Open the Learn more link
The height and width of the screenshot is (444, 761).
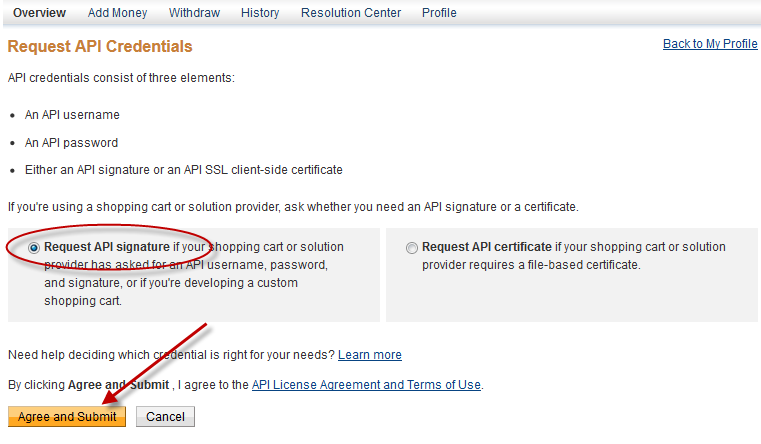tap(370, 355)
